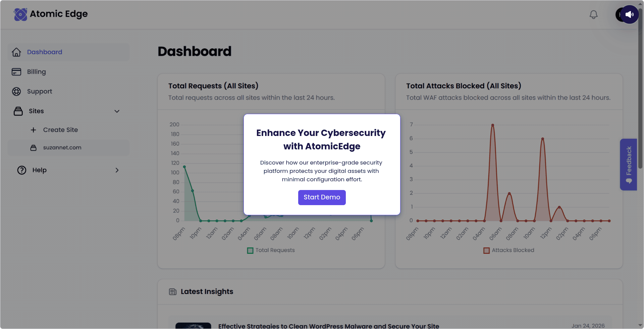This screenshot has height=329, width=644.
Task: Click the Atomic Edge logo icon
Action: 20,14
